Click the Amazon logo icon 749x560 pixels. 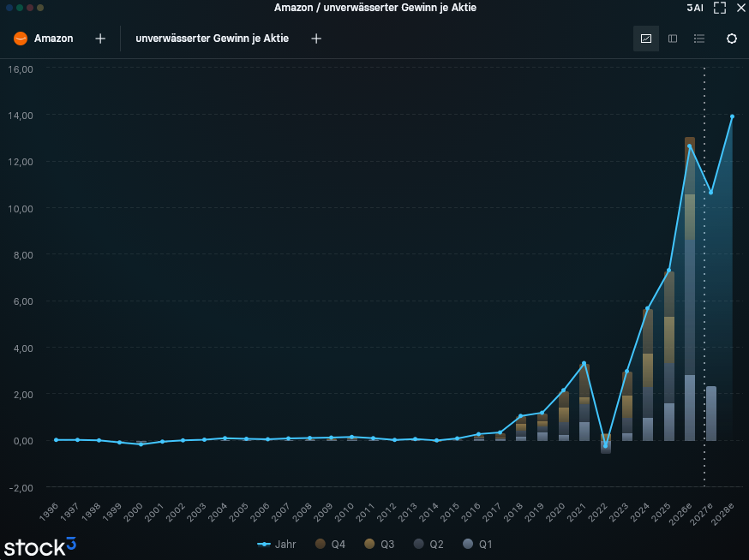[21, 39]
